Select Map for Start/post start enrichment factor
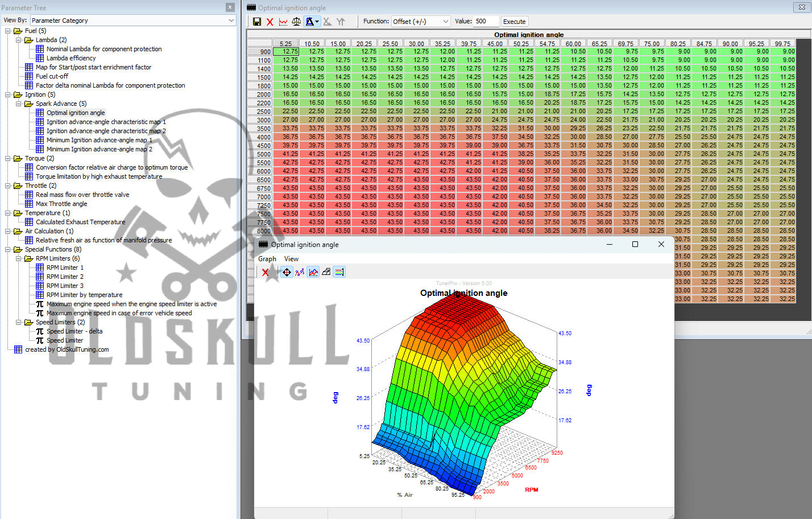Viewport: 812px width, 519px height. 93,67
